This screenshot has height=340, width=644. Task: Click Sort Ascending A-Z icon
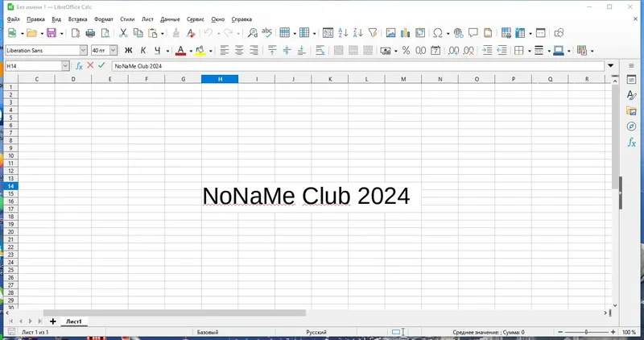click(343, 33)
